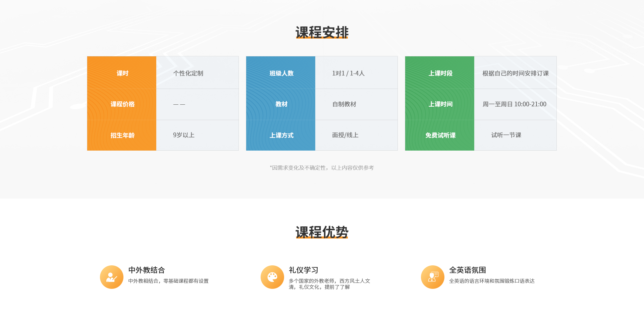
Task: Click the 中外教结合 title
Action: pos(147,270)
